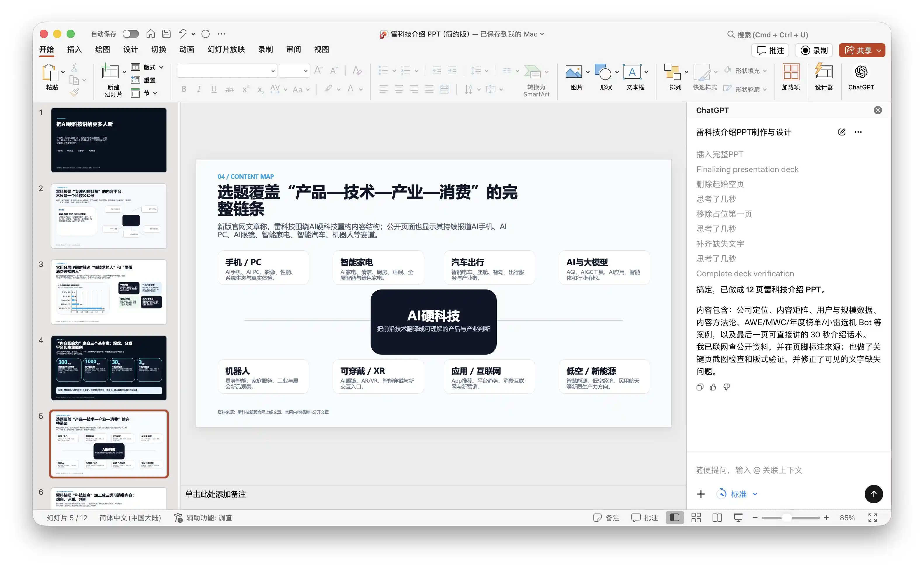This screenshot has height=569, width=924.
Task: Click the ChatGPT prompt input field
Action: tap(788, 470)
